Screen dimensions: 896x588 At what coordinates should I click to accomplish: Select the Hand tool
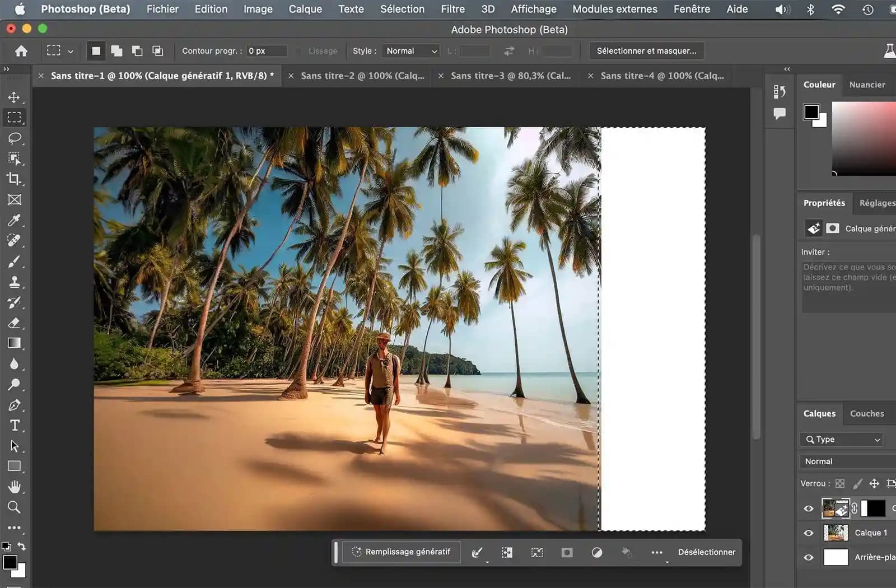[14, 487]
